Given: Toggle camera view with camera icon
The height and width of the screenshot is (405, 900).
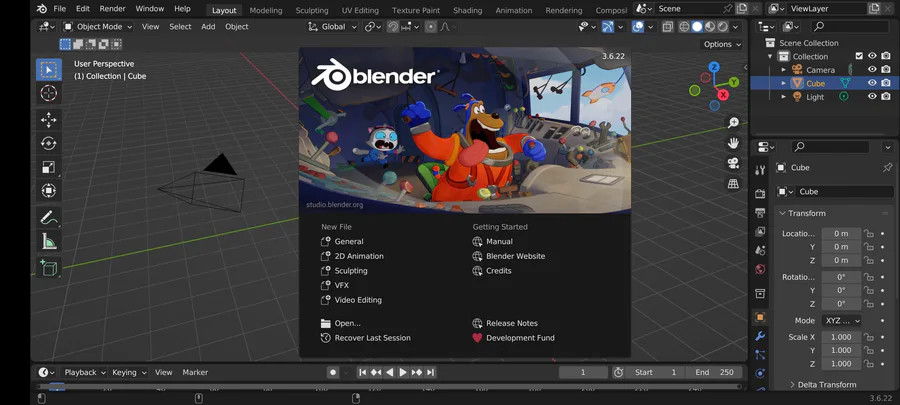Looking at the screenshot, I should pyautogui.click(x=733, y=163).
